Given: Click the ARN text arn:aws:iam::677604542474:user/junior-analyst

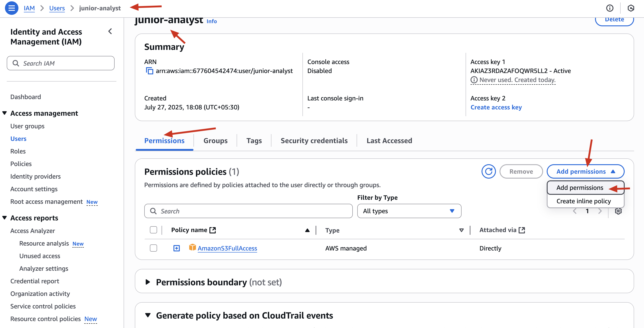Looking at the screenshot, I should 224,71.
